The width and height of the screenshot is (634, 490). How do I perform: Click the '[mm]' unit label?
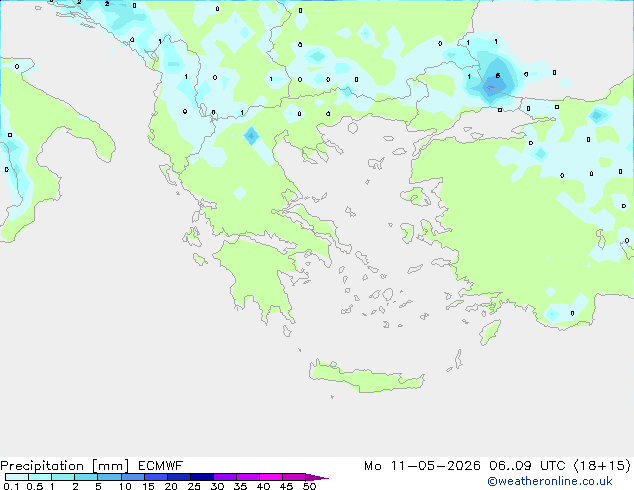coord(110,466)
